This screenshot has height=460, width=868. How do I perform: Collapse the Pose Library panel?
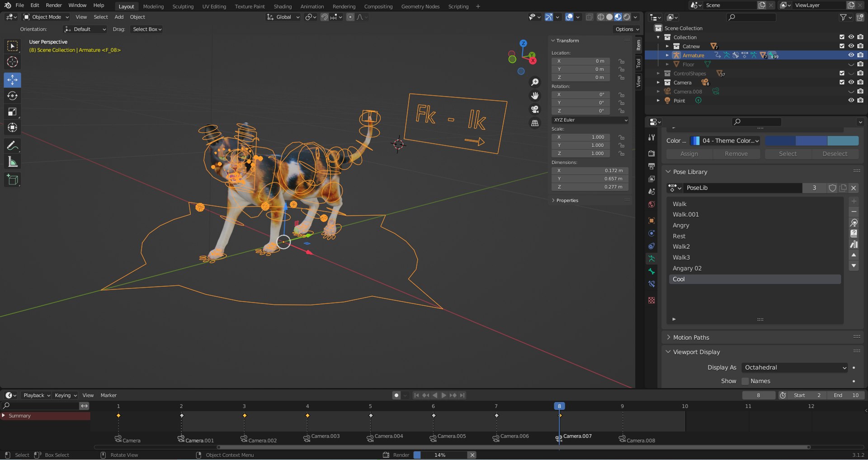click(690, 172)
